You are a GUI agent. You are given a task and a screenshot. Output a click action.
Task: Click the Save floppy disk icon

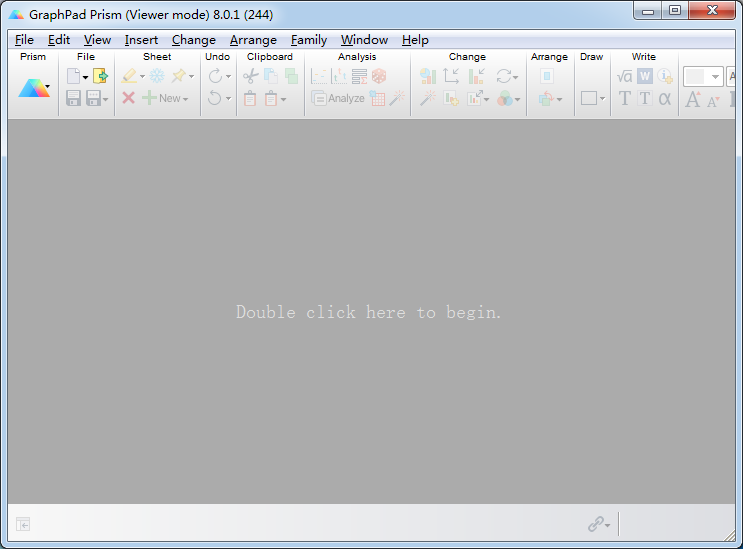coord(73,98)
